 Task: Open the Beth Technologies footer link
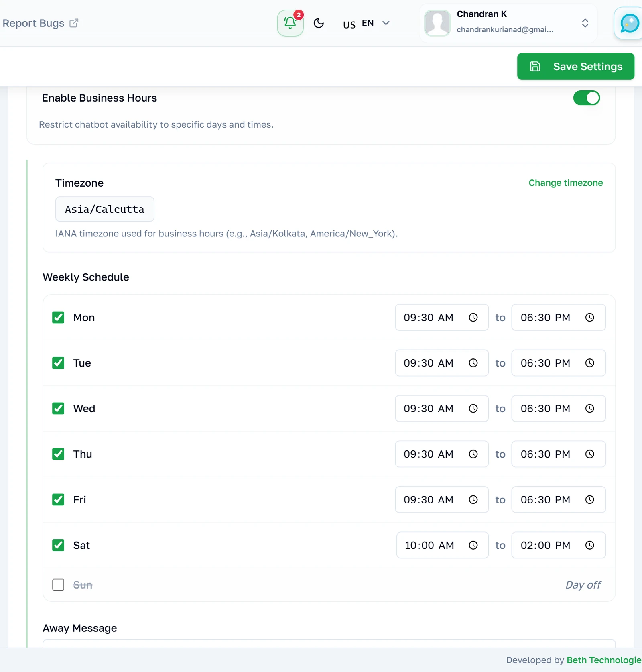pos(604,660)
